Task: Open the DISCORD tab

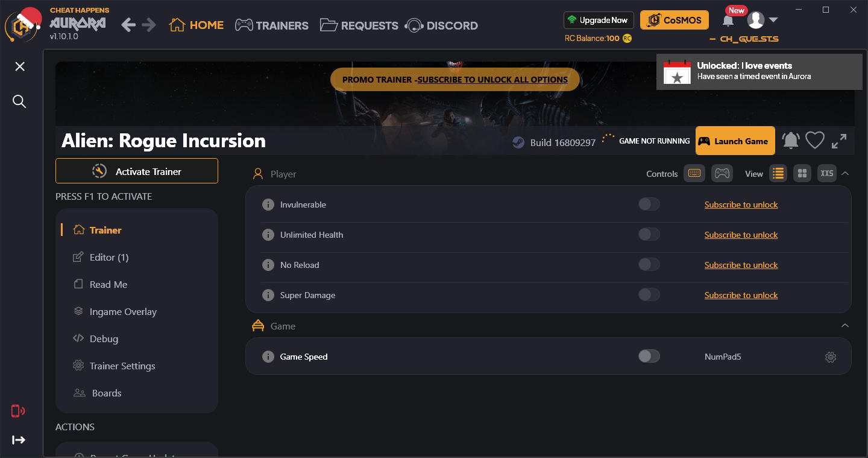Action: (441, 25)
